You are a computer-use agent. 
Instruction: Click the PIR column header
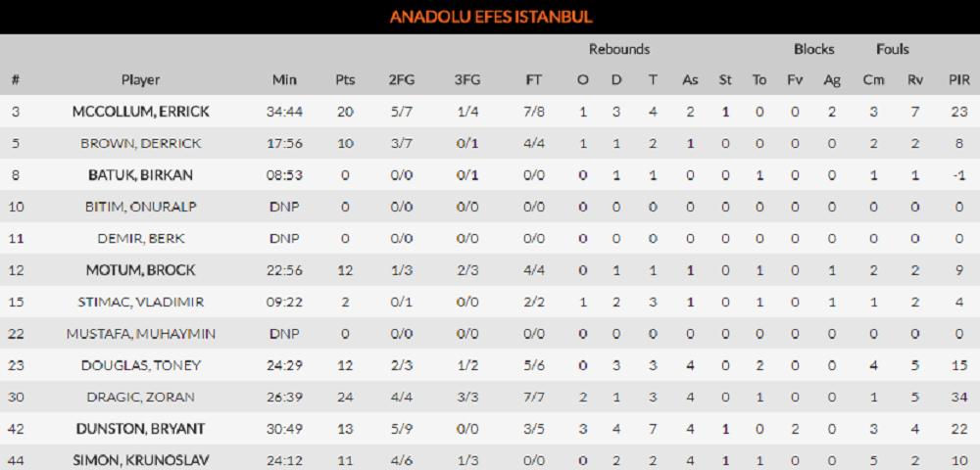[958, 80]
